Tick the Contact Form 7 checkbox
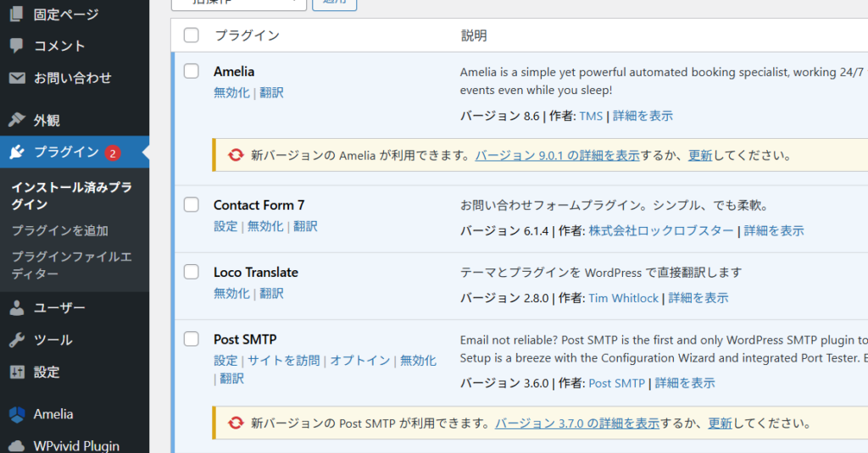The height and width of the screenshot is (453, 868). 192,205
